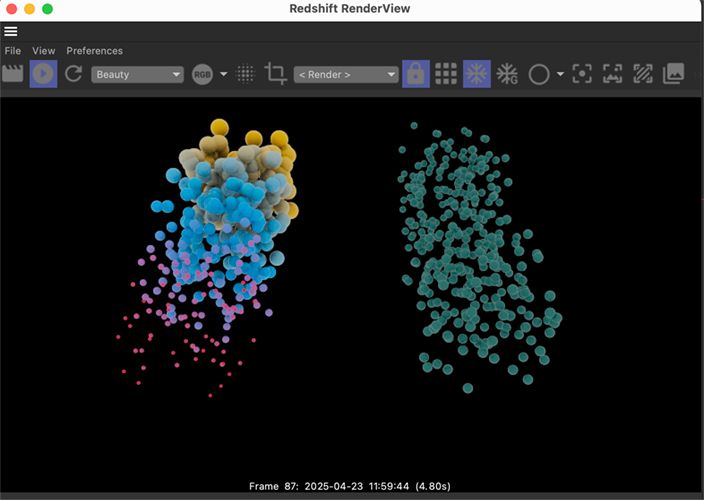Click the snowflake G freeze geometry icon

point(507,74)
